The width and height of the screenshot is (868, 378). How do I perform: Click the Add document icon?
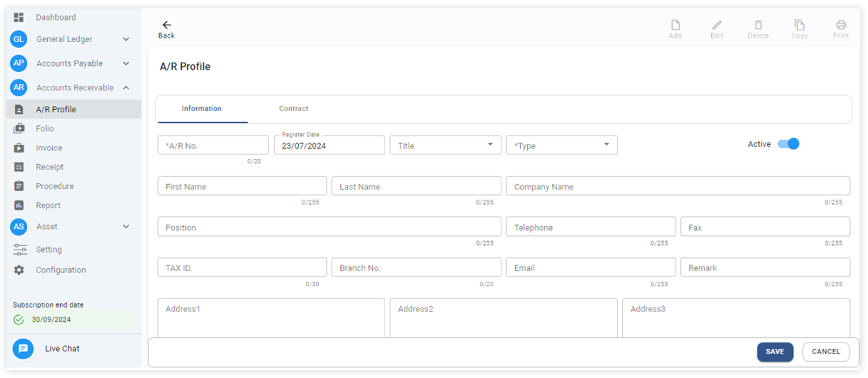(675, 25)
